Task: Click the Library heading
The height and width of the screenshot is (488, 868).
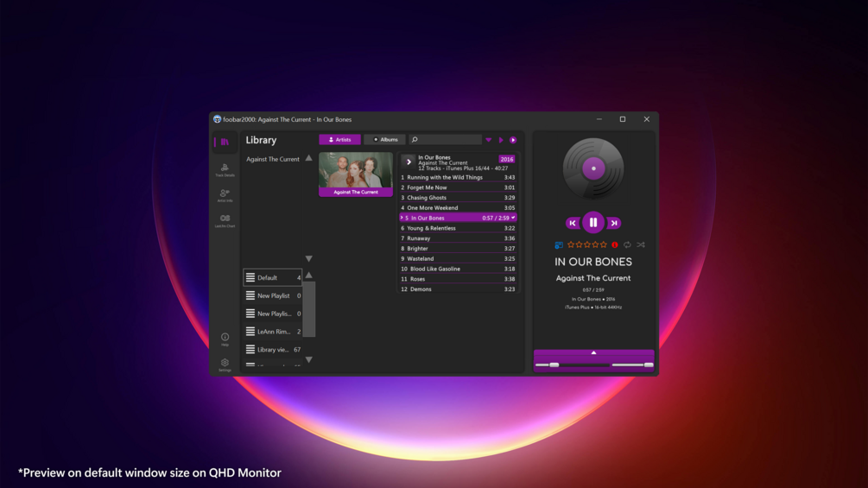Action: [x=262, y=141]
